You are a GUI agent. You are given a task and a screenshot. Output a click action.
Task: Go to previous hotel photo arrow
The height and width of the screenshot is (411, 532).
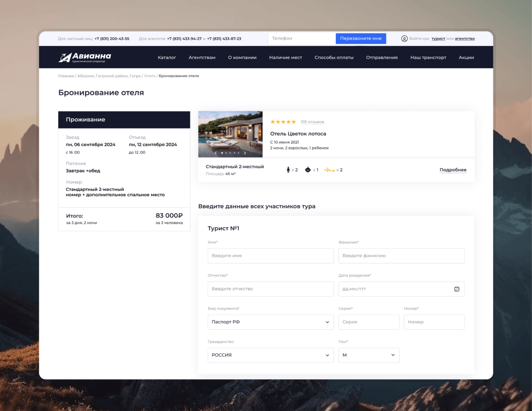coord(216,153)
